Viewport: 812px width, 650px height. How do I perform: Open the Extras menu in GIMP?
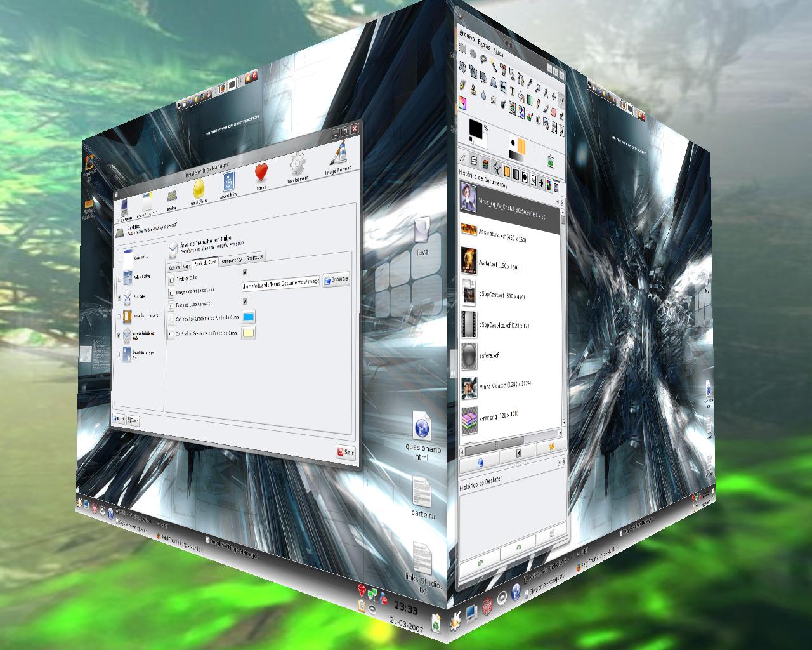click(484, 46)
